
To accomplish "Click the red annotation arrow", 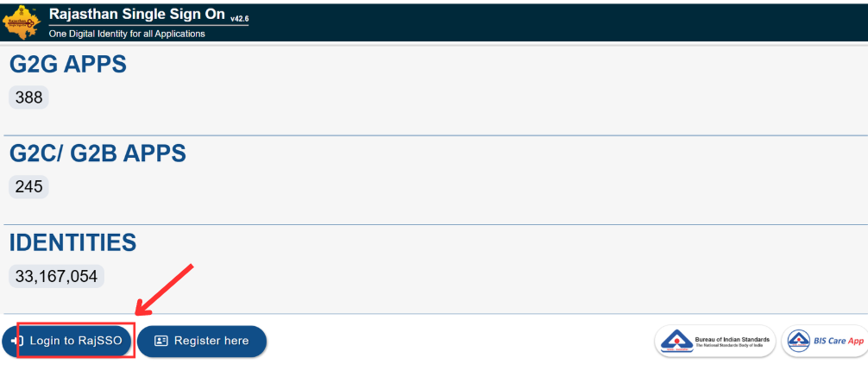I will coord(164,290).
